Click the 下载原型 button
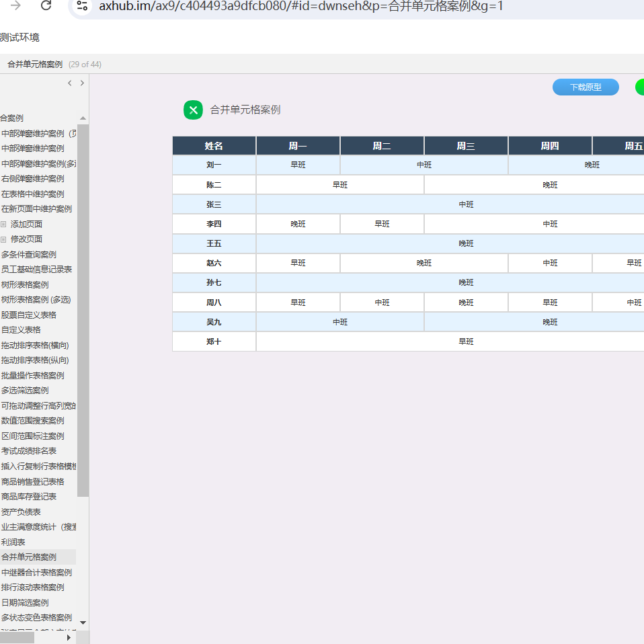The height and width of the screenshot is (644, 644). coord(585,87)
